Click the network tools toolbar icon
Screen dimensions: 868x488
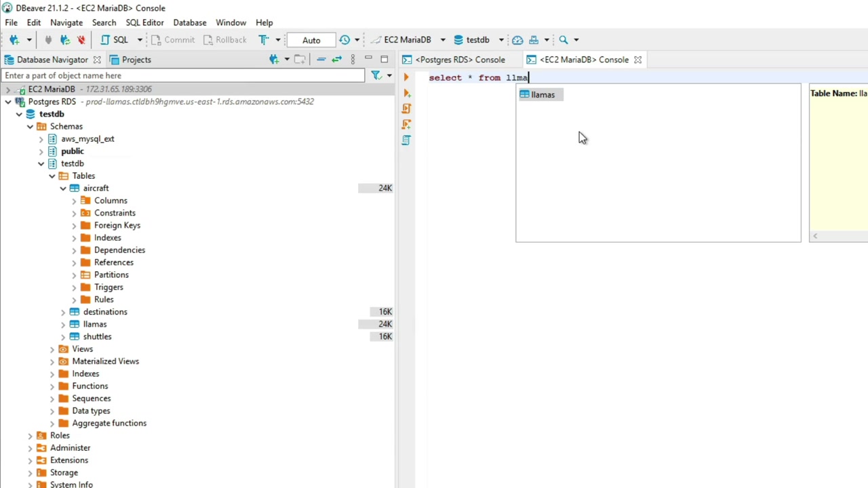[x=534, y=40]
